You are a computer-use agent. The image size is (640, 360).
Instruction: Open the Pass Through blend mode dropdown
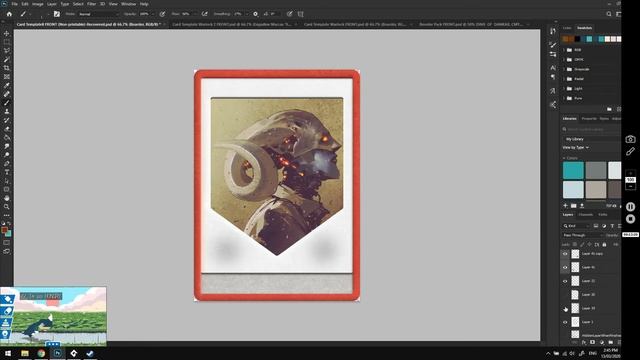point(582,235)
